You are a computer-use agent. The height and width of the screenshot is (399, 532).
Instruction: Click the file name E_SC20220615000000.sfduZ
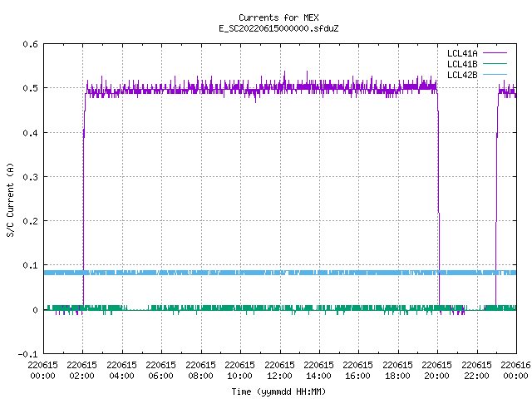coord(278,28)
